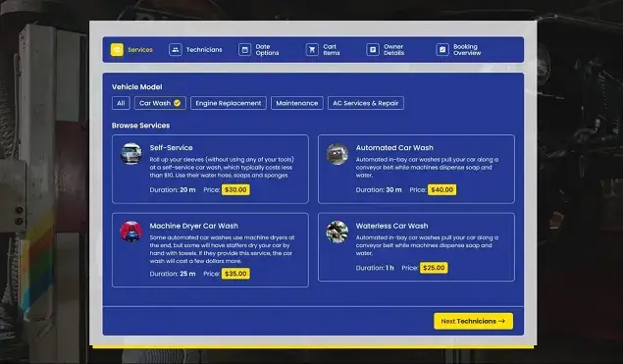Screen dimensions: 623x364
Task: Click the Cart Items shopping cart icon
Action: click(x=312, y=50)
